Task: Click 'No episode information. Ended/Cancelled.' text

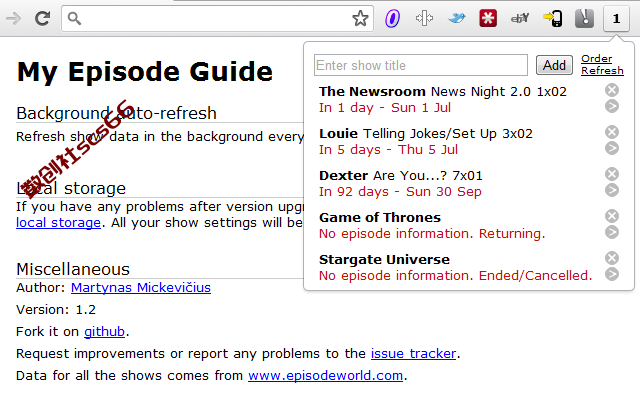Action: click(x=456, y=276)
